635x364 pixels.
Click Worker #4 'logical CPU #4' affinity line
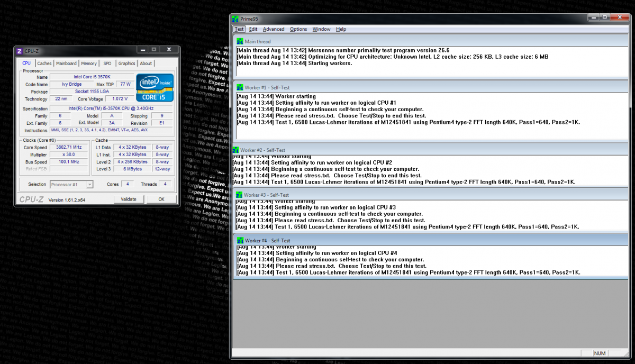tap(316, 253)
